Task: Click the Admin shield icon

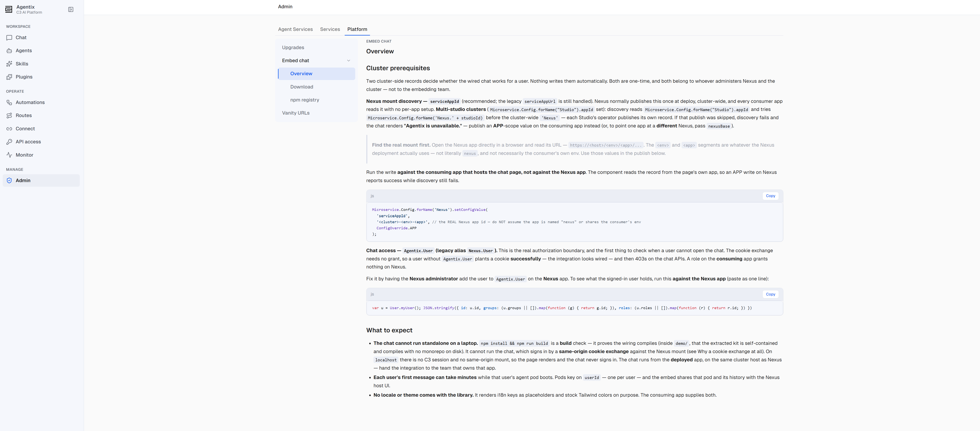Action: [10, 180]
